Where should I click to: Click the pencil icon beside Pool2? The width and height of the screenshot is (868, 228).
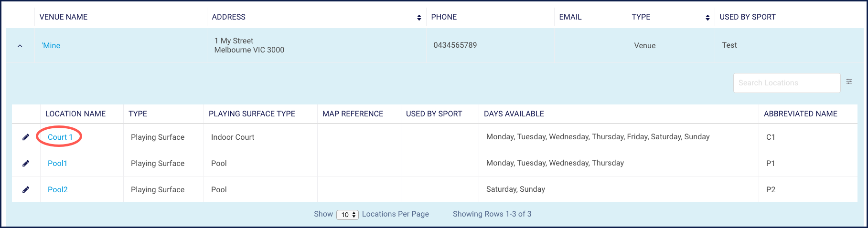point(26,190)
